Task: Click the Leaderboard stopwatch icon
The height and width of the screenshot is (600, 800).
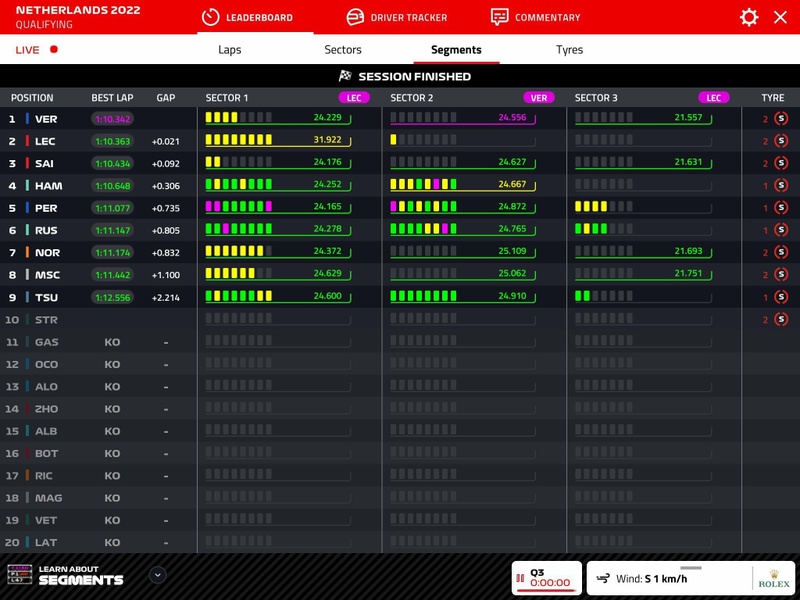Action: (x=210, y=17)
